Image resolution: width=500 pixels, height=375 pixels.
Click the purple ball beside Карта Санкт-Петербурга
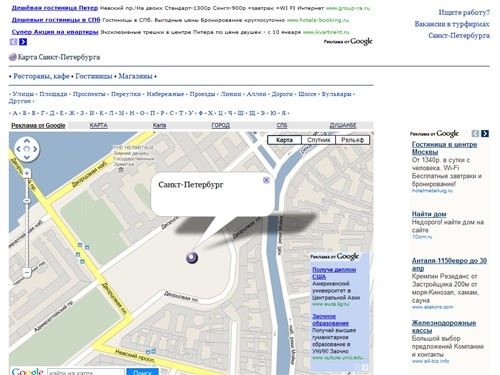pyautogui.click(x=13, y=57)
